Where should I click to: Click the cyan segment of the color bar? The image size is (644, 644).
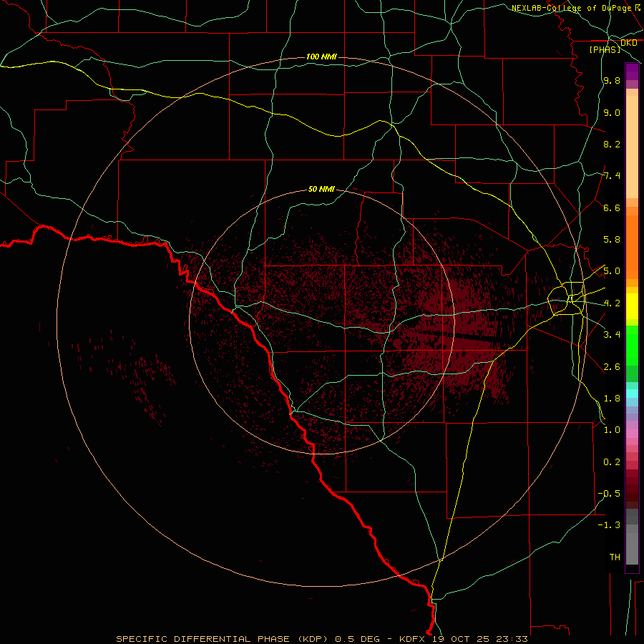(632, 393)
